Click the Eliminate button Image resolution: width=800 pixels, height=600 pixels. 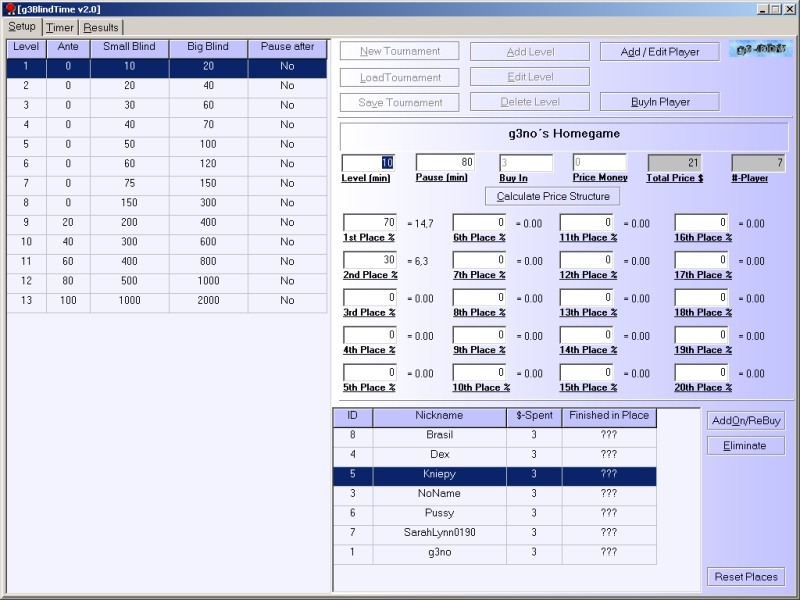click(746, 446)
